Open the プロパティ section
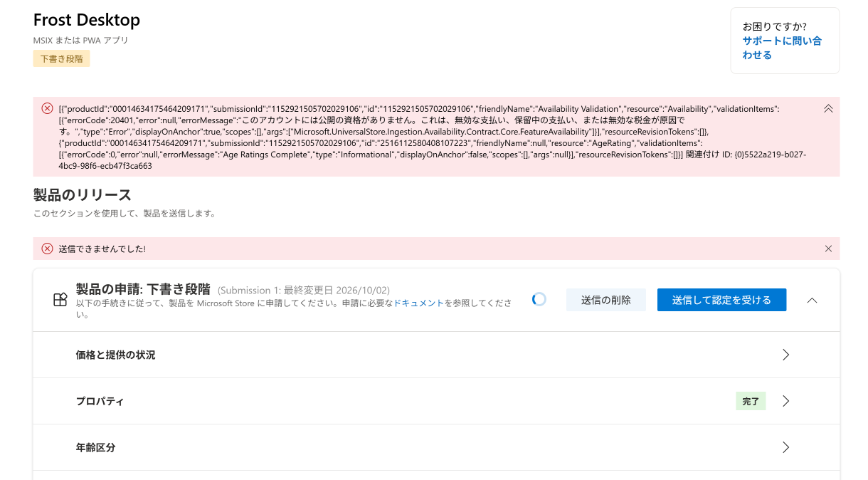 pyautogui.click(x=436, y=401)
